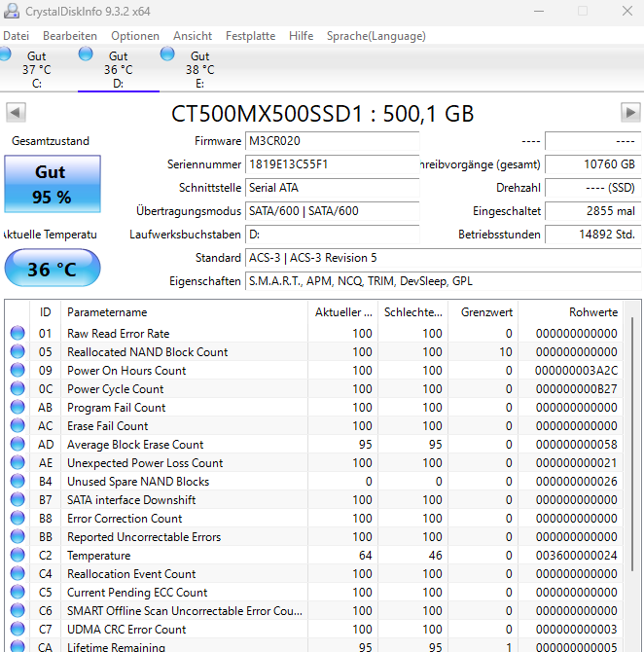This screenshot has height=652, width=644.
Task: Click the CrystalDiskInfo app icon in title bar
Action: [x=12, y=11]
